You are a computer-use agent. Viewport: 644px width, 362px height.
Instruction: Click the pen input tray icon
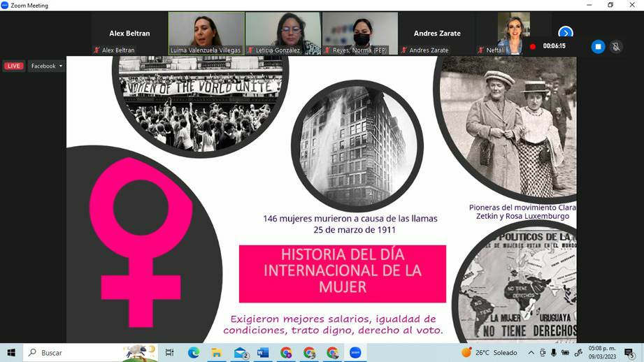[578, 352]
